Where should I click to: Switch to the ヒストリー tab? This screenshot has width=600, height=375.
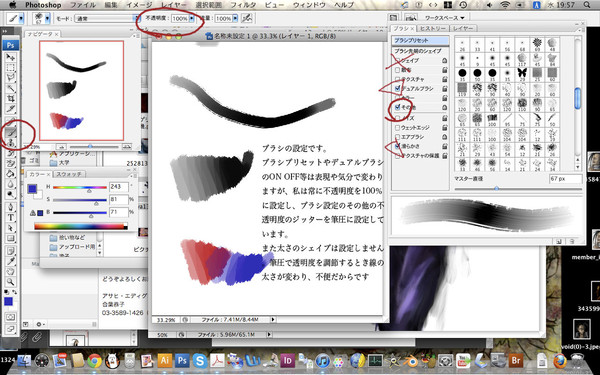coord(433,28)
